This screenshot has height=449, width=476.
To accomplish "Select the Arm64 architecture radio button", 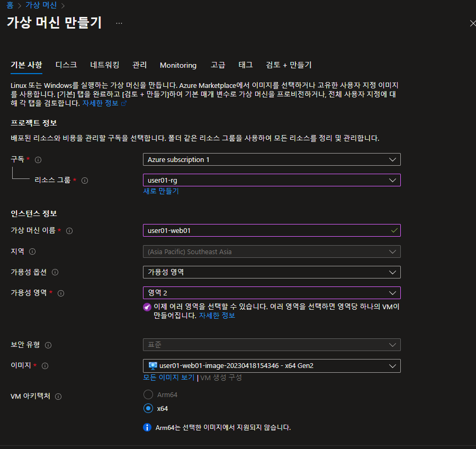I will [148, 394].
